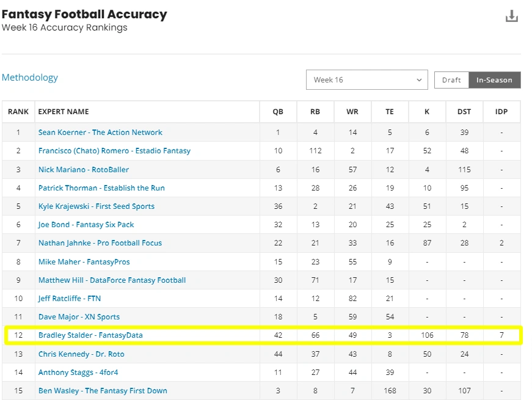This screenshot has width=532, height=400.
Task: Click Jeff Ratcliffe - FTN link
Action: (x=70, y=299)
